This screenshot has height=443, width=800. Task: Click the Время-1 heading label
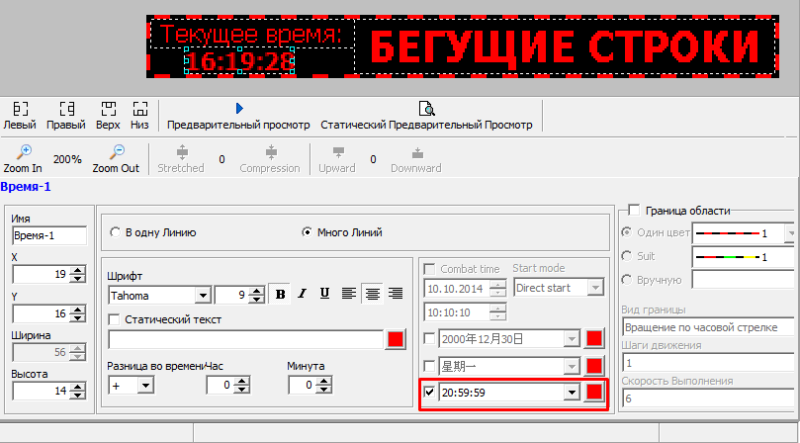26,187
